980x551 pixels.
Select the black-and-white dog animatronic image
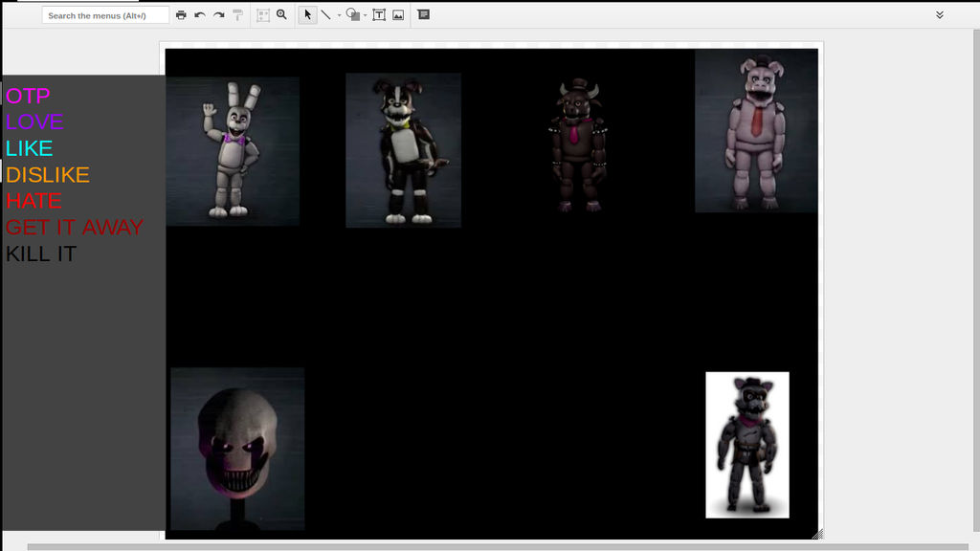[x=404, y=150]
